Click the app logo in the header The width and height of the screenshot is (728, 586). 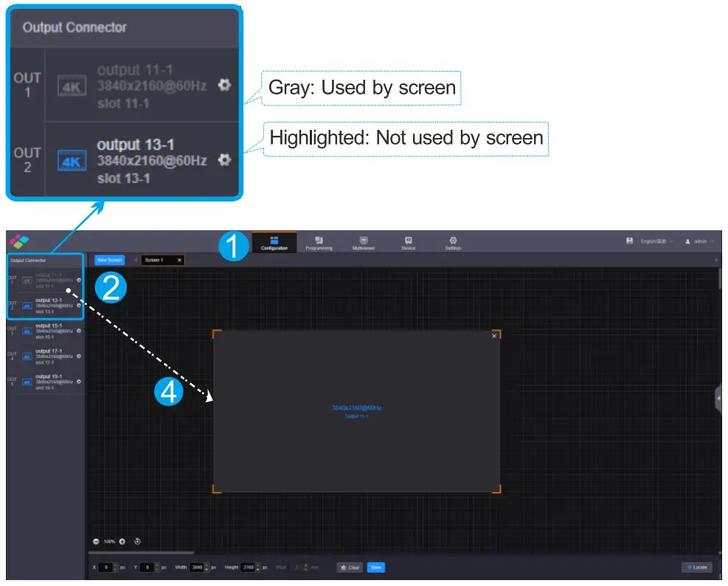(19, 241)
